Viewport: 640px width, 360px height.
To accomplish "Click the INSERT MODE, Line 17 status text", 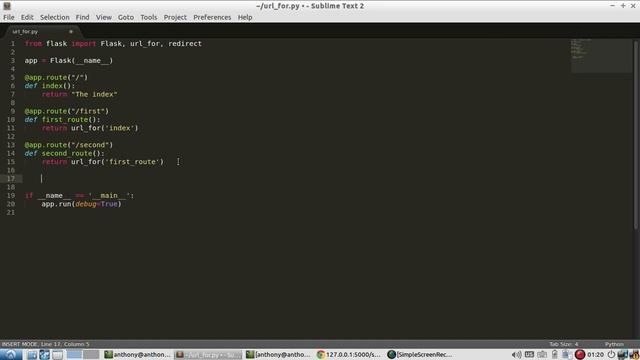I will (x=45, y=344).
